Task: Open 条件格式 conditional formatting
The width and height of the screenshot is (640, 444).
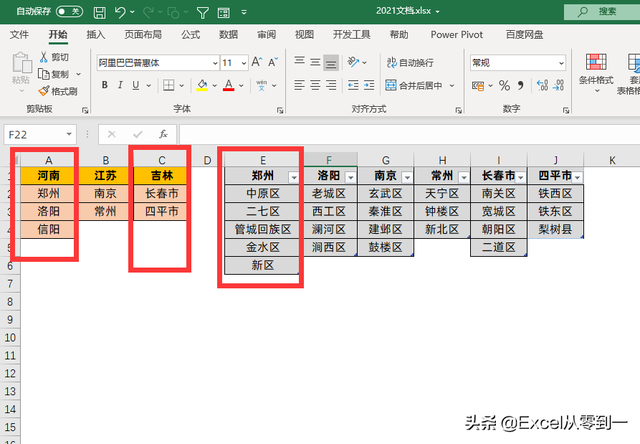Action: [596, 73]
